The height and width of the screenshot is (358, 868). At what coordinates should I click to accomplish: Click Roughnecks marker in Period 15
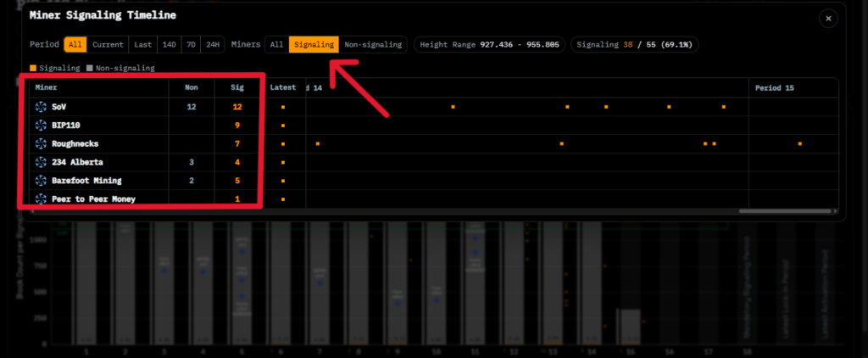coord(800,144)
